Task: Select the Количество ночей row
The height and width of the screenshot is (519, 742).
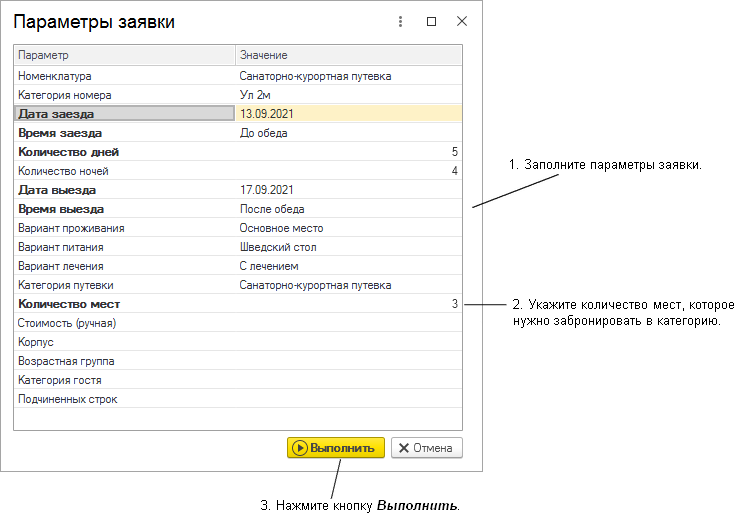Action: pyautogui.click(x=124, y=171)
